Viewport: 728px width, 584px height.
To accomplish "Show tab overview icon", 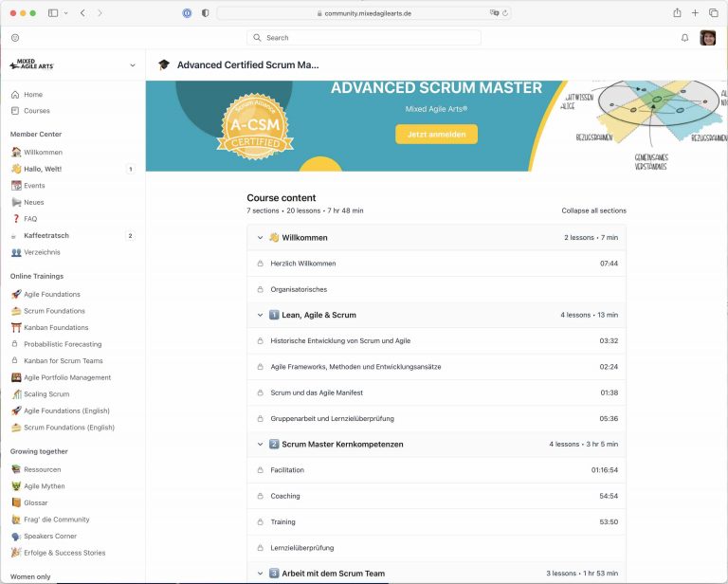I will point(714,13).
